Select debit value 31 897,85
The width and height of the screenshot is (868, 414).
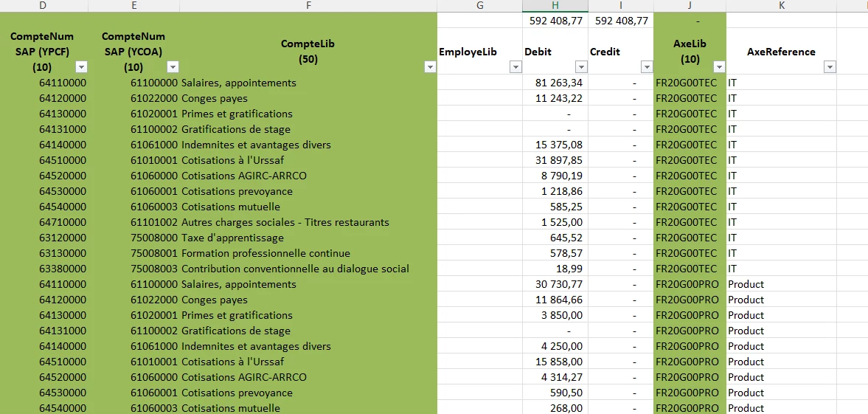point(555,160)
